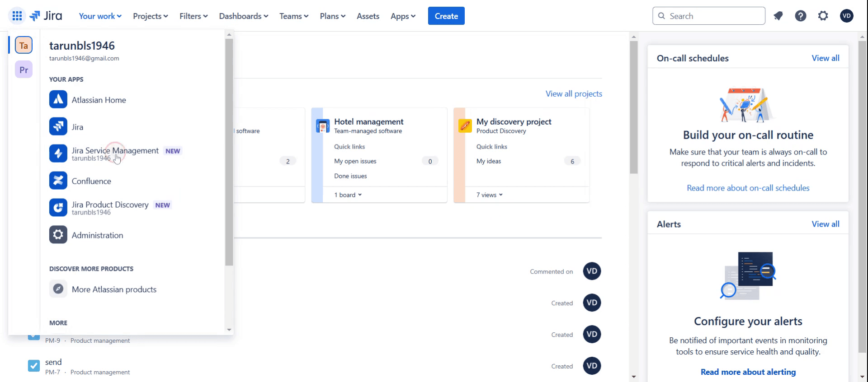Open the Assets menu item
The image size is (868, 382).
tap(368, 16)
